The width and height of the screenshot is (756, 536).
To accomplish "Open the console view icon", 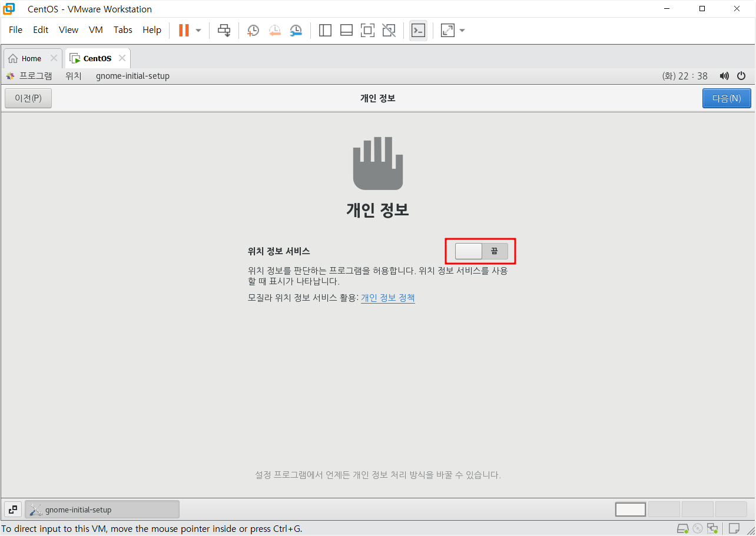I will click(x=418, y=30).
